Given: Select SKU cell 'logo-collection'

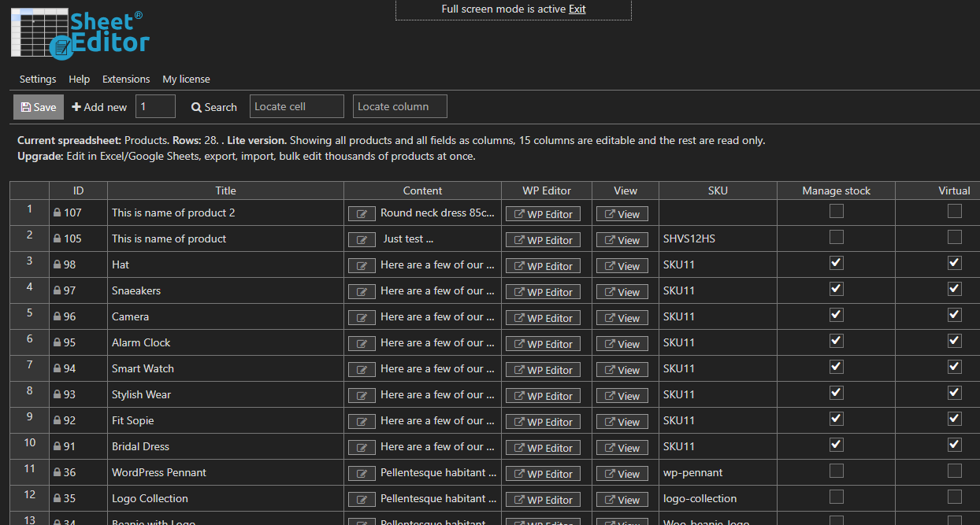Looking at the screenshot, I should pos(718,498).
